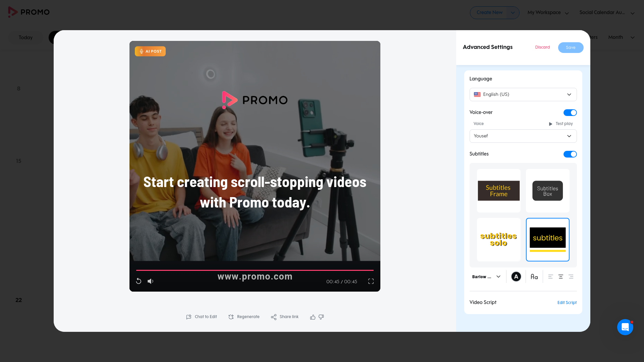Click the thumbs up icon
Screen dimensions: 644x362
[313, 317]
